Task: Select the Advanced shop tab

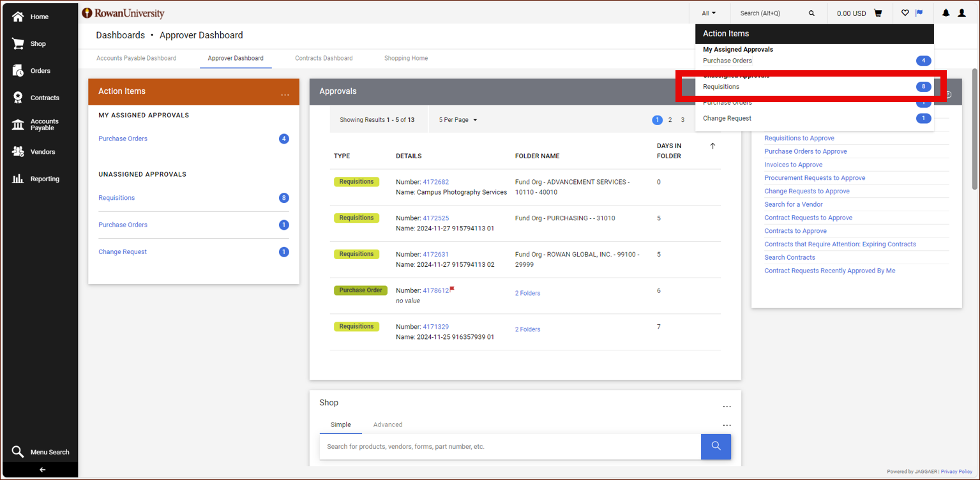Action: point(388,424)
